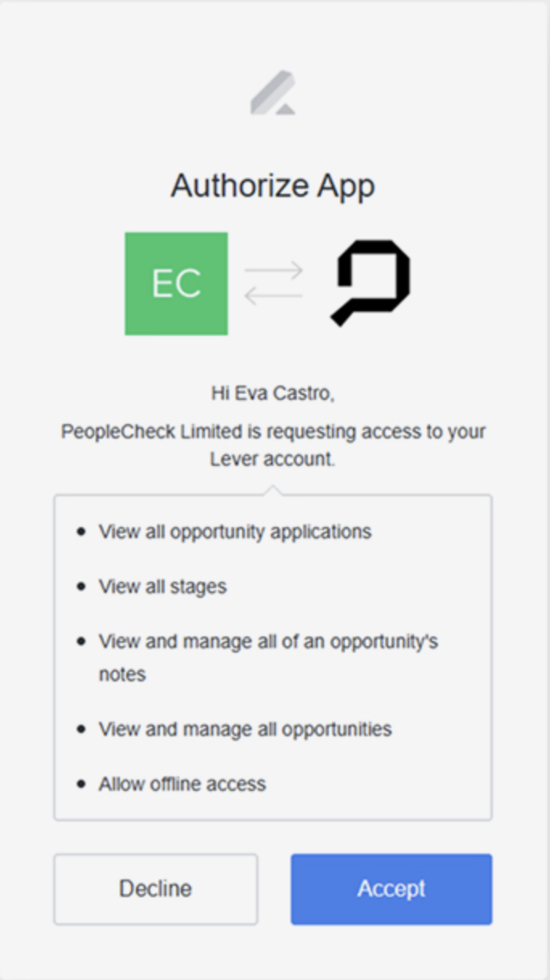Click bullet beside 'Allow offline access'
550x980 pixels.
click(x=80, y=784)
